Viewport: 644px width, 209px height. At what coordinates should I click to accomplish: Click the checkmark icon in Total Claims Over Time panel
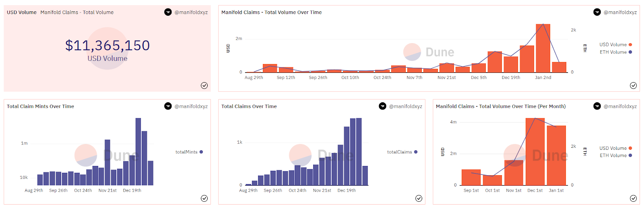(419, 198)
